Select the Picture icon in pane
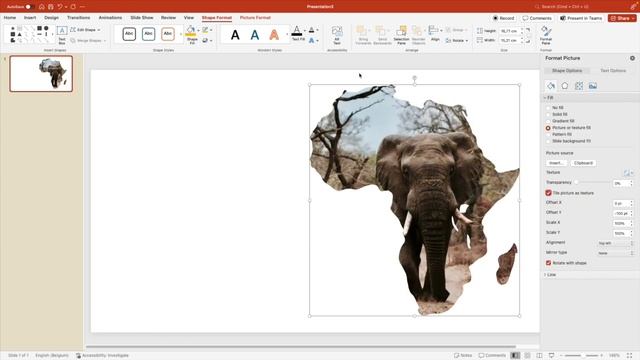Screen dimensions: 640x360 (593, 86)
